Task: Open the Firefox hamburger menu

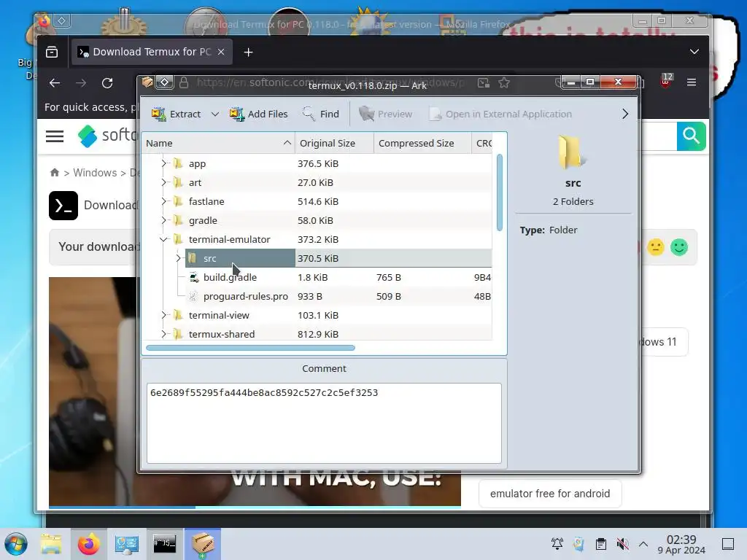Action: (692, 82)
